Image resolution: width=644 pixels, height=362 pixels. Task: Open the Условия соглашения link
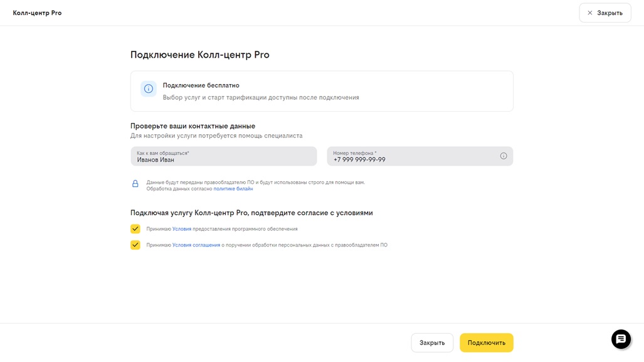tap(196, 245)
